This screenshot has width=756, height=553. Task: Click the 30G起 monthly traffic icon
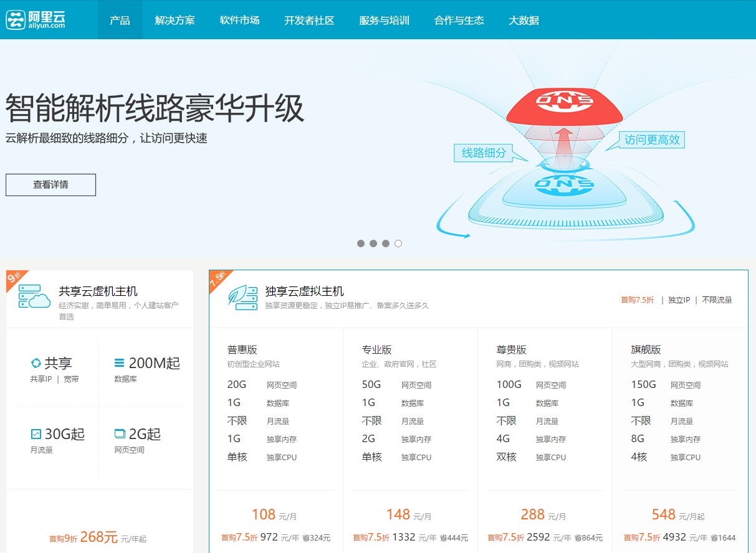[x=36, y=434]
